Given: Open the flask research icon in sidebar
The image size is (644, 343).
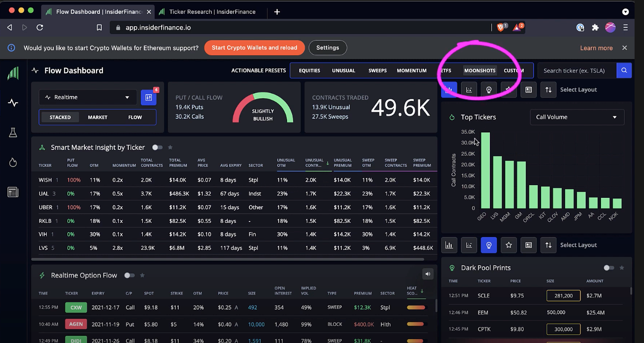Looking at the screenshot, I should coord(13,133).
